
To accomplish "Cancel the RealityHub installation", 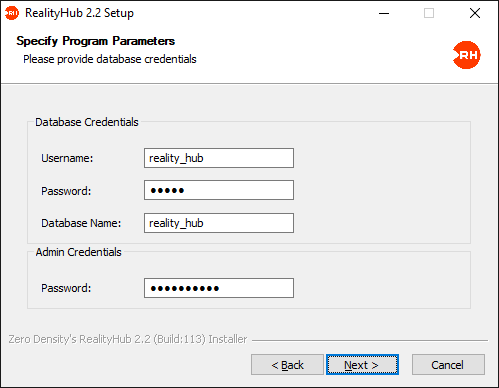I will pos(448,365).
